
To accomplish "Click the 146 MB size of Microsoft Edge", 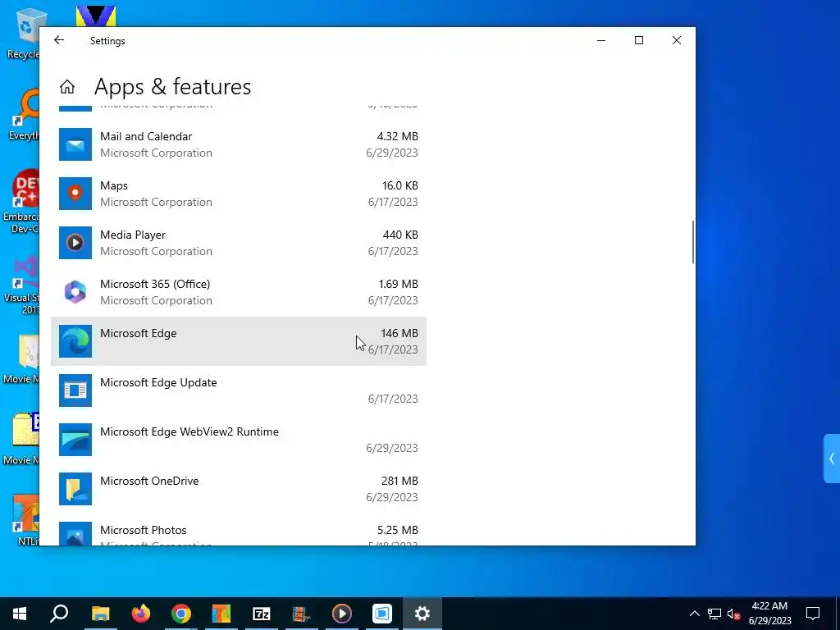I will click(399, 333).
